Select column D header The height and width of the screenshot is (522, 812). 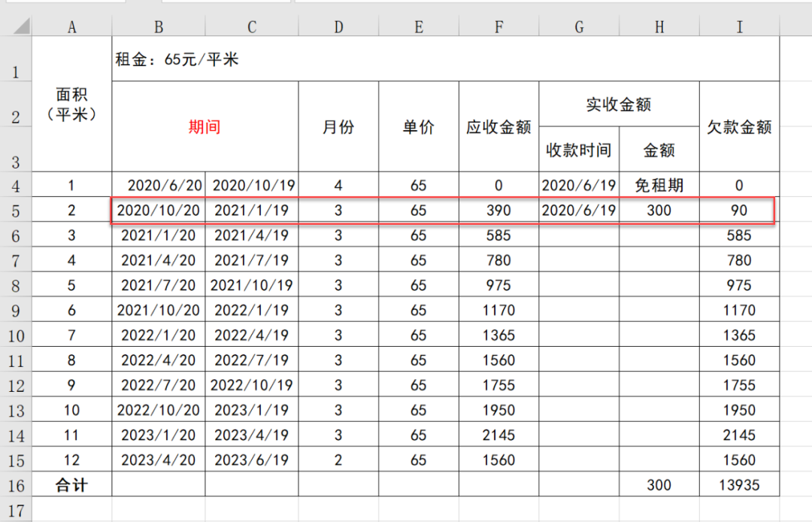pos(338,27)
